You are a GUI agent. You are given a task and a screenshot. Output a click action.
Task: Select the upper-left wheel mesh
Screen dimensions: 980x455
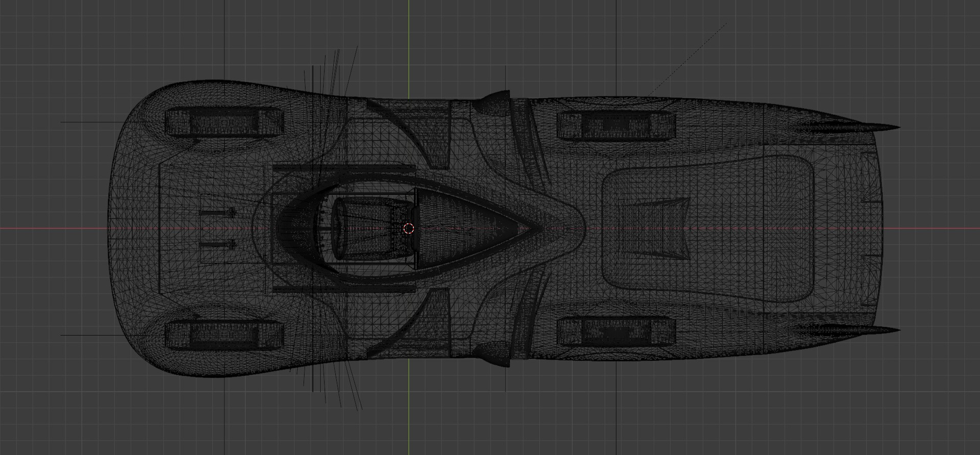224,123
